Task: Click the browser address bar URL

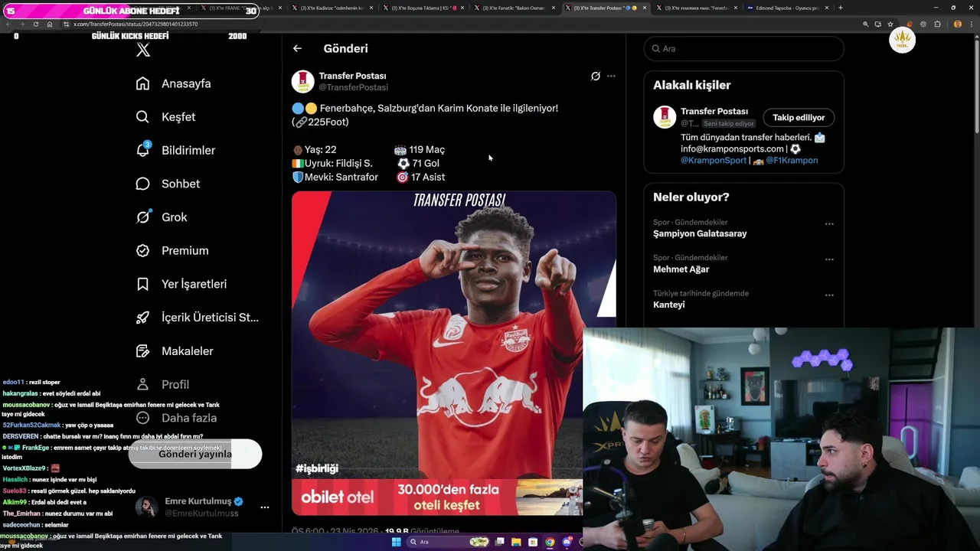Action: tap(136, 24)
